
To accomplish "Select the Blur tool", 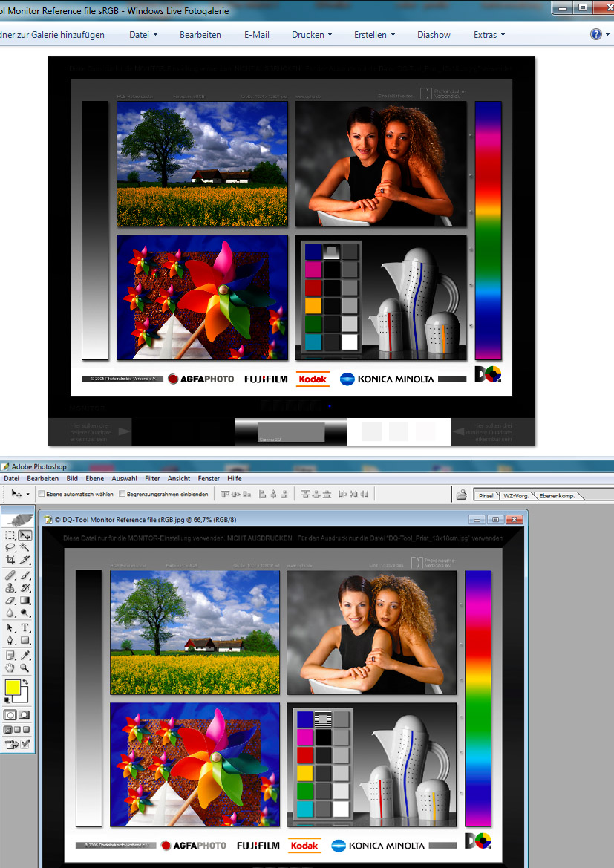I will [10, 613].
